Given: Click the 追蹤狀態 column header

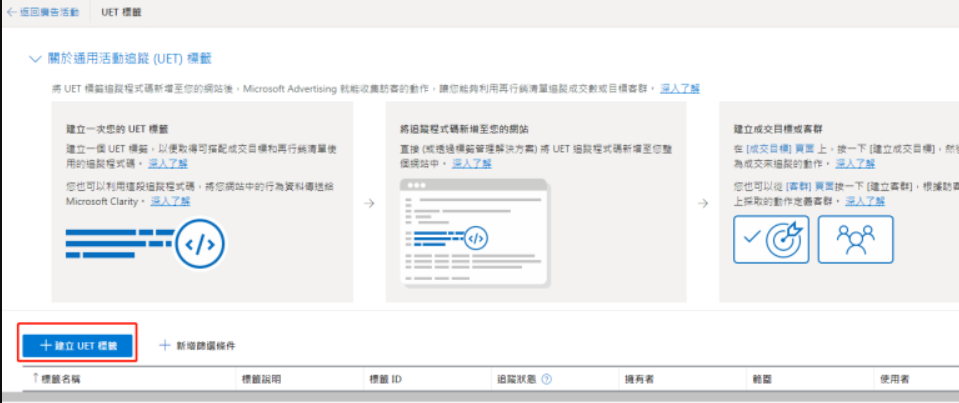Looking at the screenshot, I should [517, 379].
